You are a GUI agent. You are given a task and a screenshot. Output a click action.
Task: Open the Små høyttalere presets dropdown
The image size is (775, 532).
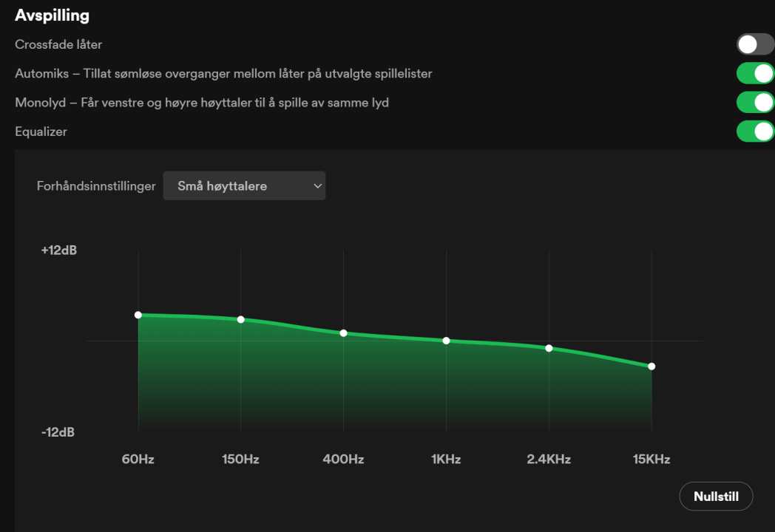(x=243, y=186)
